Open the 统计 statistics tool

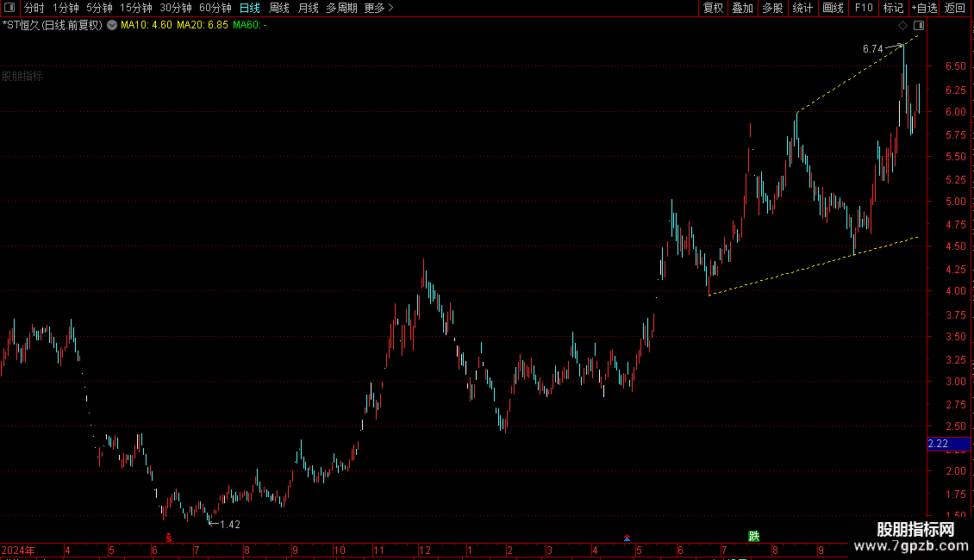pyautogui.click(x=802, y=8)
